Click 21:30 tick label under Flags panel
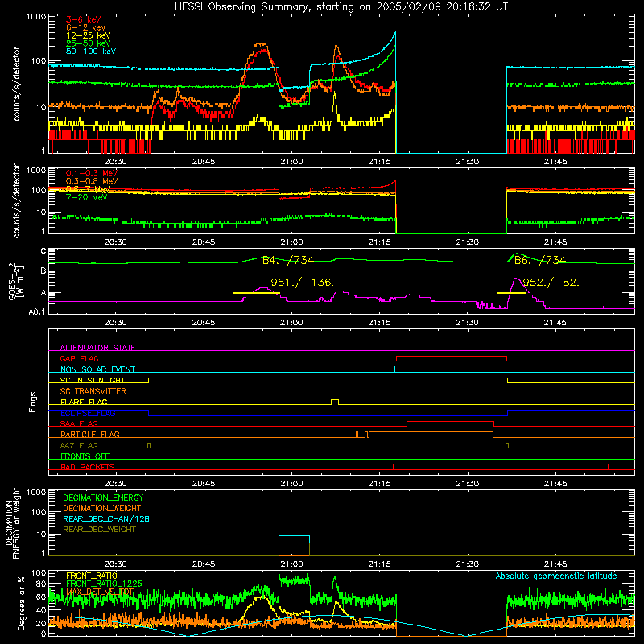This screenshot has width=644, height=644. tap(468, 484)
